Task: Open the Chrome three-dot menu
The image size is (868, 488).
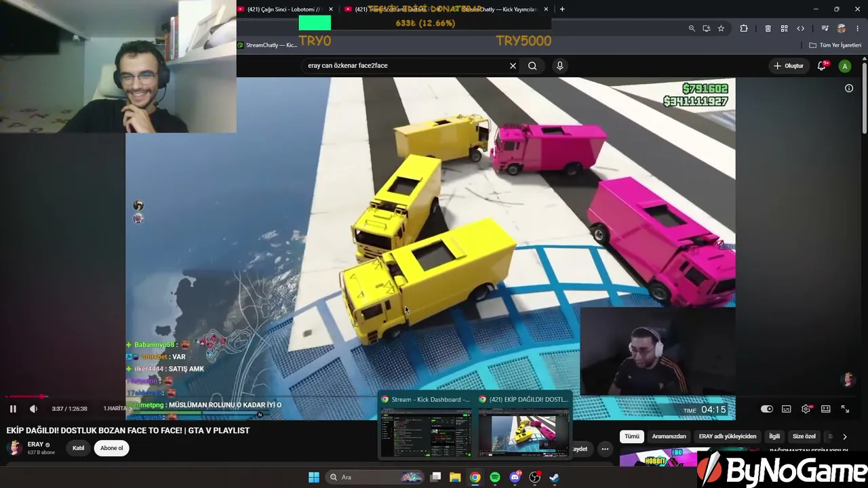Action: (858, 28)
